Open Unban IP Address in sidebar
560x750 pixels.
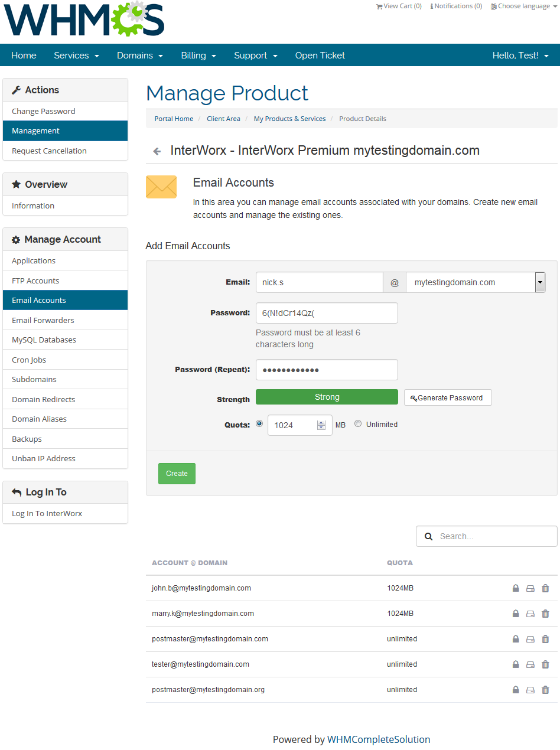65,458
